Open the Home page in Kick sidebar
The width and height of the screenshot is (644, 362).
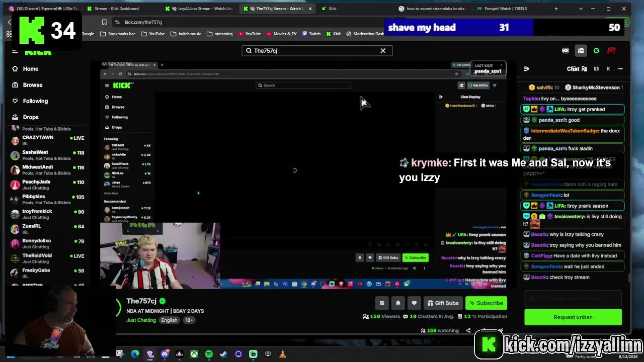[30, 69]
